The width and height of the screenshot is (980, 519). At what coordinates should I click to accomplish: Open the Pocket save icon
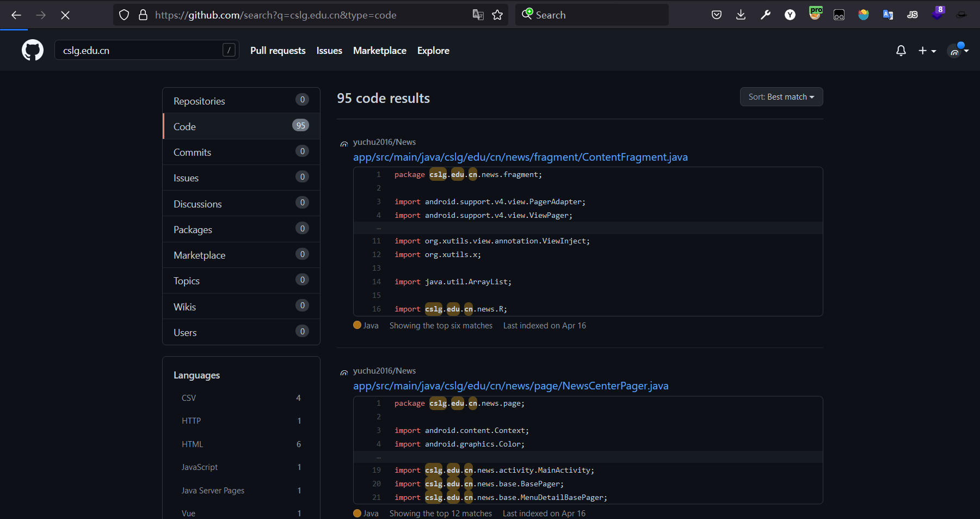pyautogui.click(x=717, y=15)
